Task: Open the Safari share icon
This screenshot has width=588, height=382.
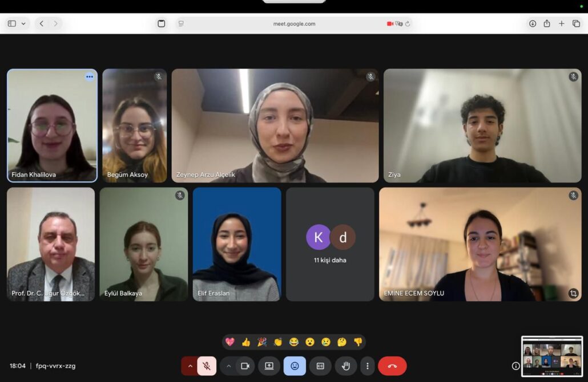Action: [x=547, y=23]
